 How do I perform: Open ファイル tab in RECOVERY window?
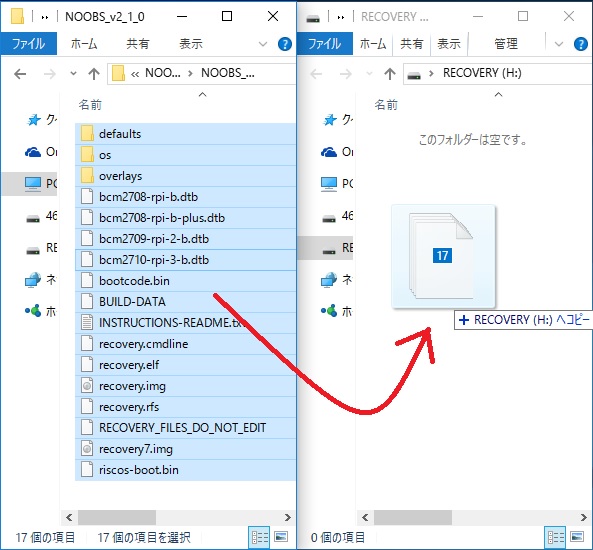click(325, 44)
